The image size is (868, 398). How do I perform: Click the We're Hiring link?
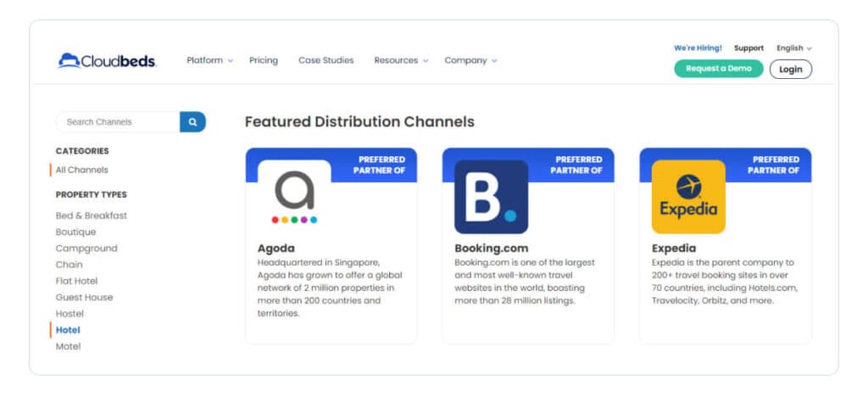(x=698, y=48)
